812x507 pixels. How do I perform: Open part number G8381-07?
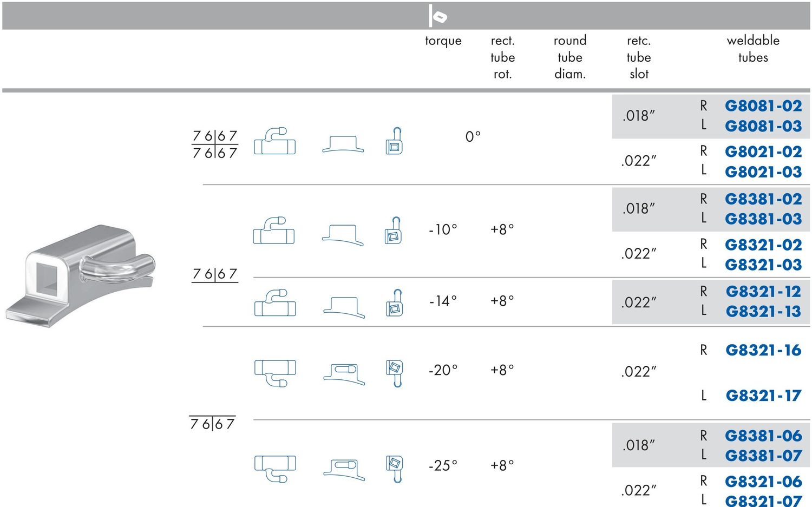(x=763, y=456)
